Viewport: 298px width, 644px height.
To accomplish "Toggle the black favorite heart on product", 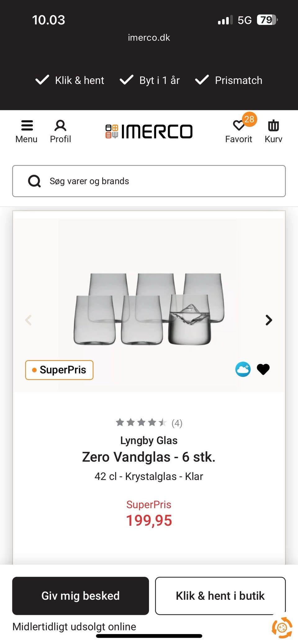I will pos(263,369).
